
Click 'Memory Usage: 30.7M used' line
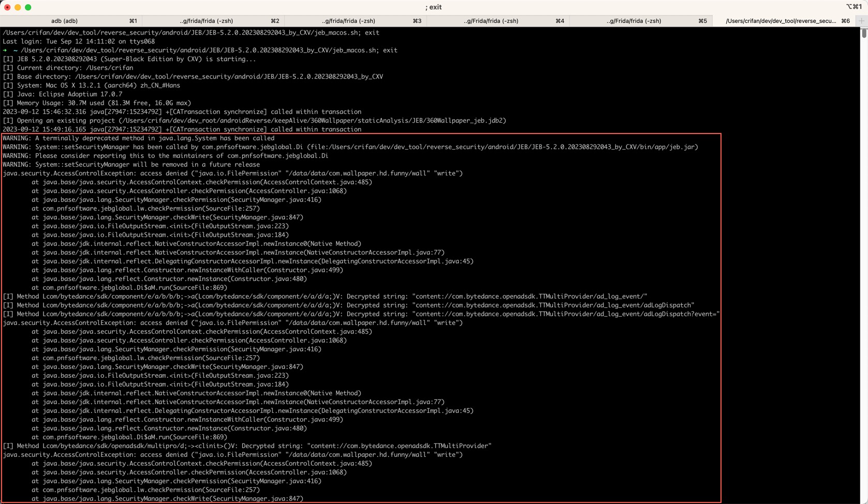click(x=97, y=103)
